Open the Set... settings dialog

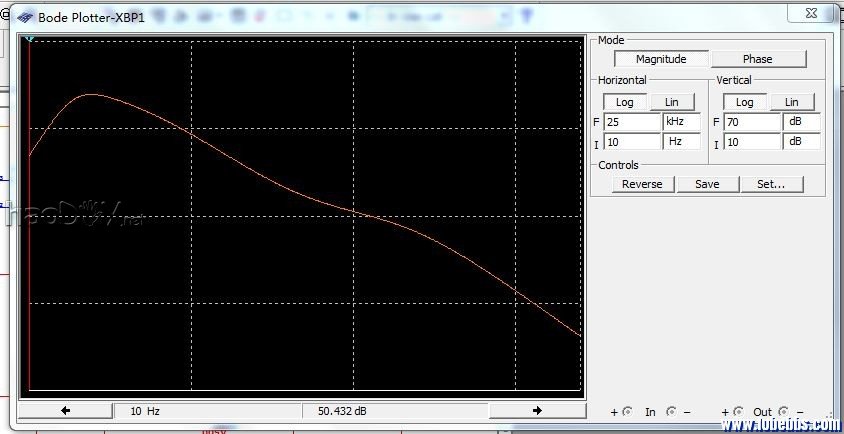coord(770,184)
